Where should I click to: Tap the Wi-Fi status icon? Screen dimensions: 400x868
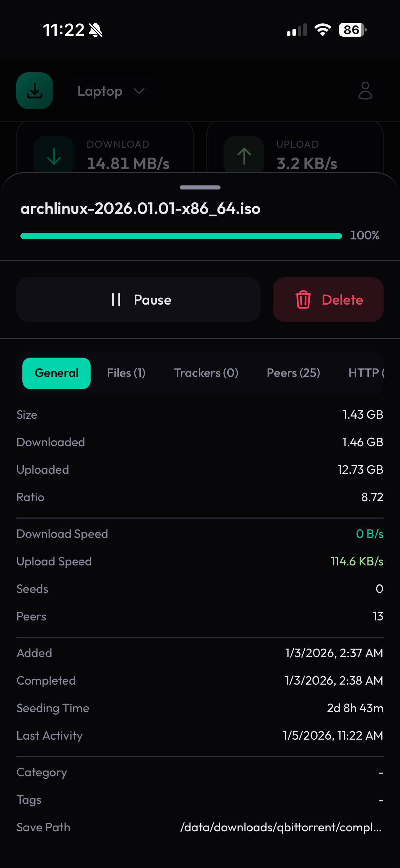click(323, 30)
